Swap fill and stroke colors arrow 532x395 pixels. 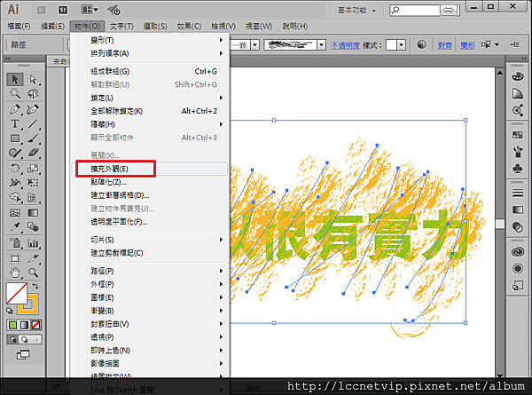(35, 287)
